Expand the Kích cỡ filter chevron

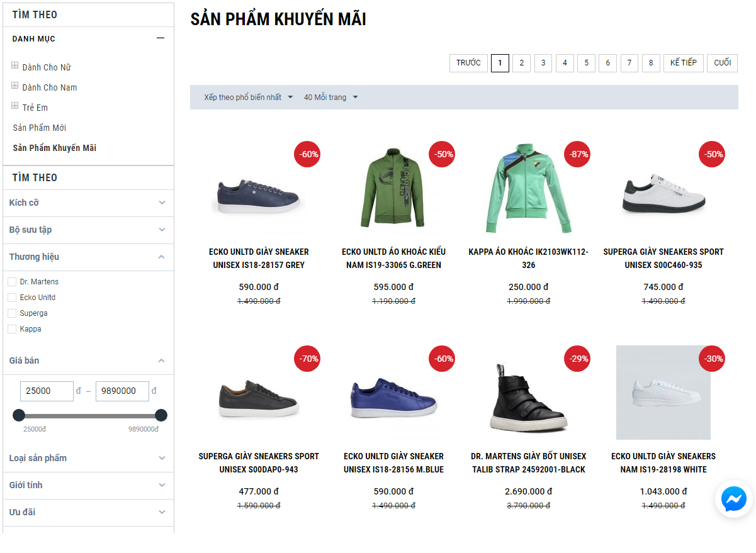(162, 203)
